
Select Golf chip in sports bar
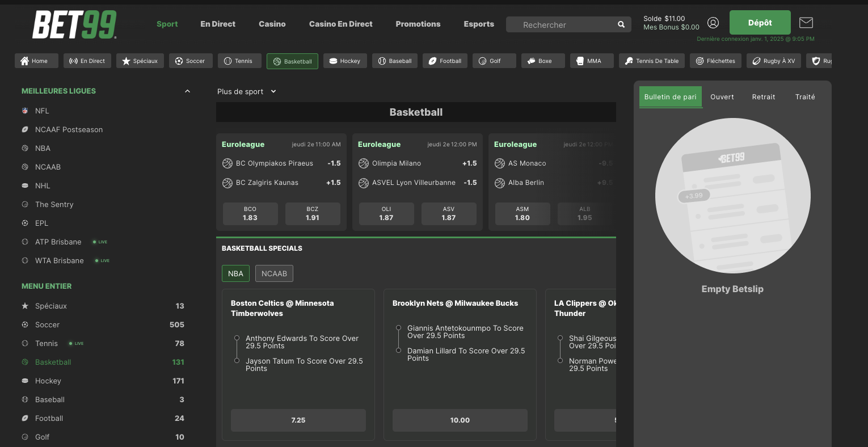click(495, 61)
